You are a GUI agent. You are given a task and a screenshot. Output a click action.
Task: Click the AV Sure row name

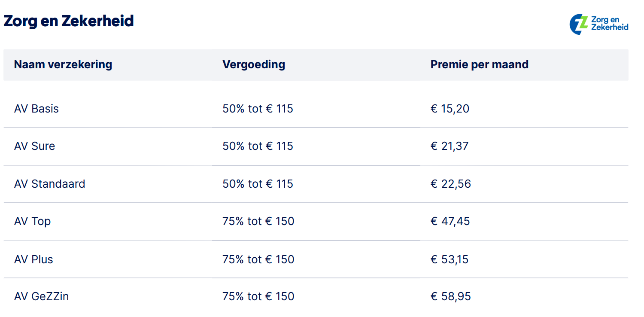click(x=35, y=146)
